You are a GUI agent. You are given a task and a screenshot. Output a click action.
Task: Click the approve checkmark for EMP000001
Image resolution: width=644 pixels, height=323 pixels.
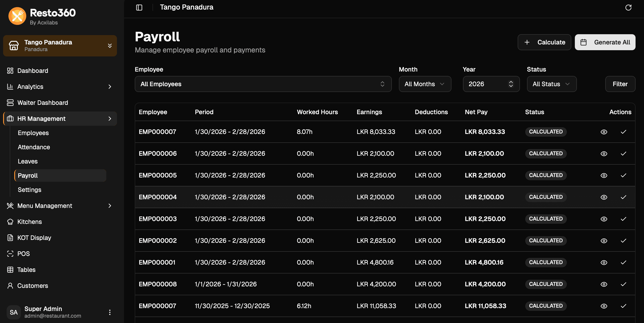623,262
